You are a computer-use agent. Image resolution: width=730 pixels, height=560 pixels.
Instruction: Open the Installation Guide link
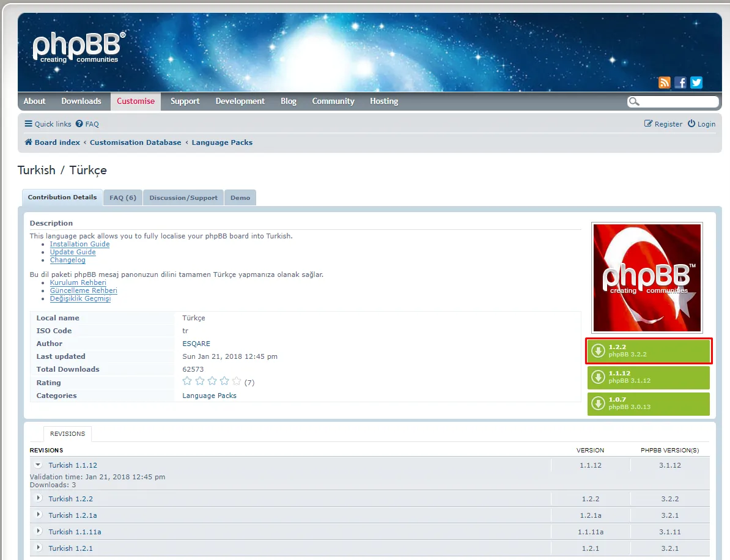(79, 244)
